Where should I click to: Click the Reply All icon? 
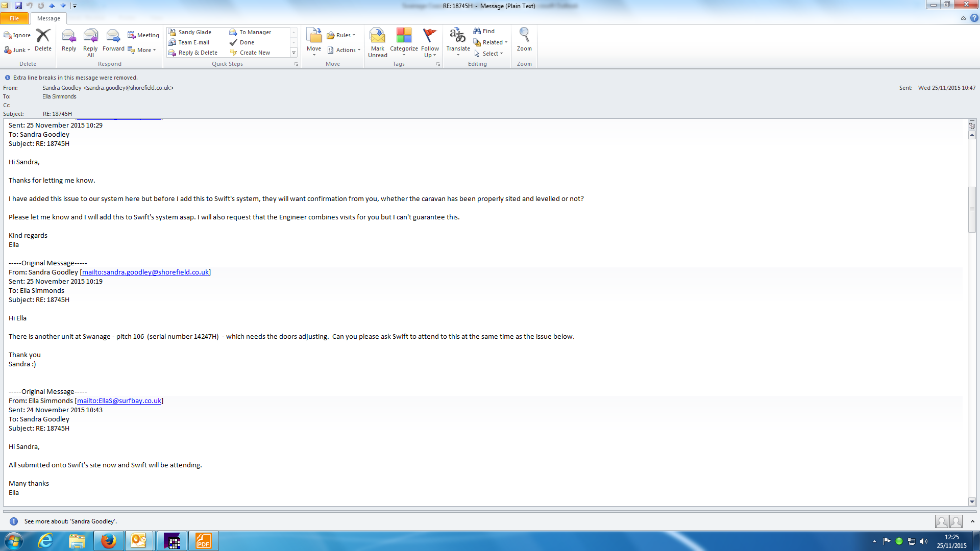point(90,40)
